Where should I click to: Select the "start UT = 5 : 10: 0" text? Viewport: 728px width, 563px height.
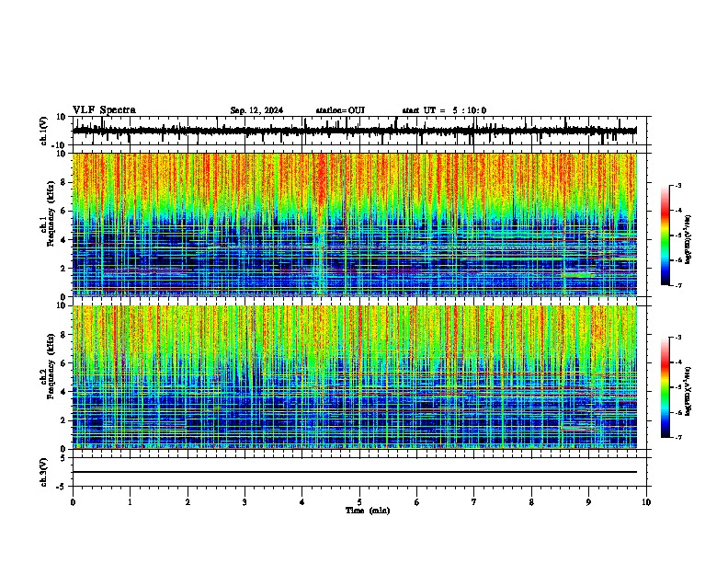point(444,110)
